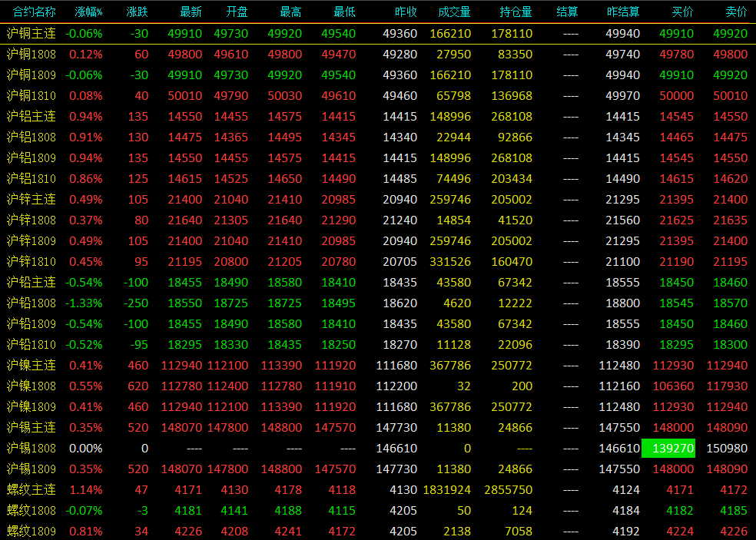The image size is (756, 540).
Task: Select the 螺纹1809 contract
Action: coord(378,531)
